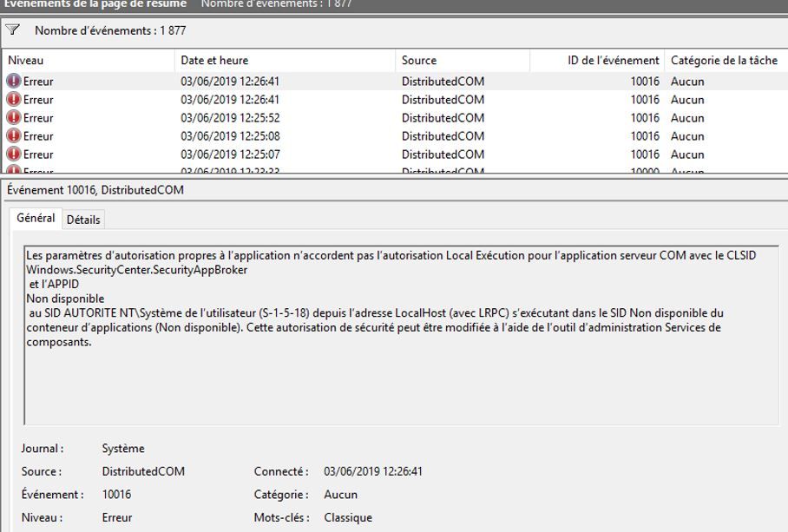788x532 pixels.
Task: Sort events by the Niveau column header
Action: point(87,61)
